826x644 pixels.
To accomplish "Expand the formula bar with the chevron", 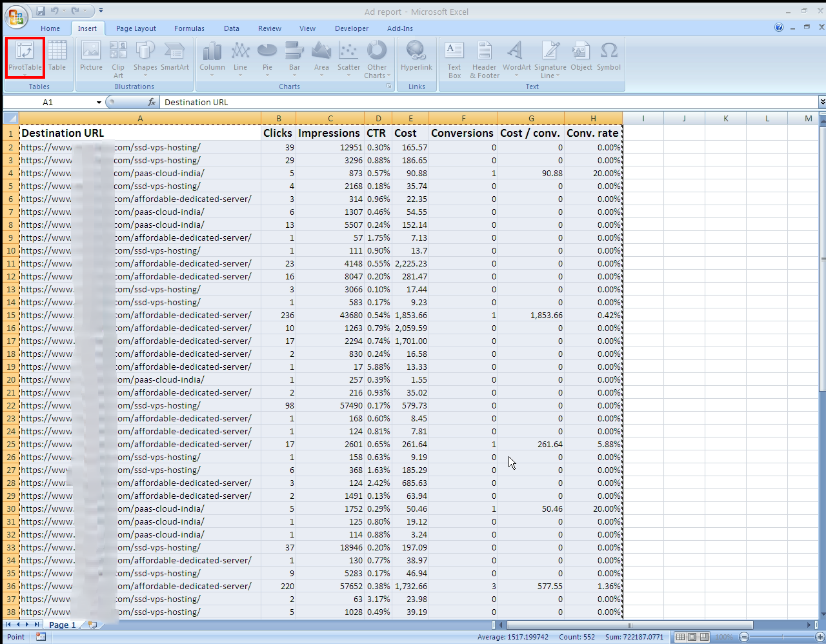I will coord(822,102).
